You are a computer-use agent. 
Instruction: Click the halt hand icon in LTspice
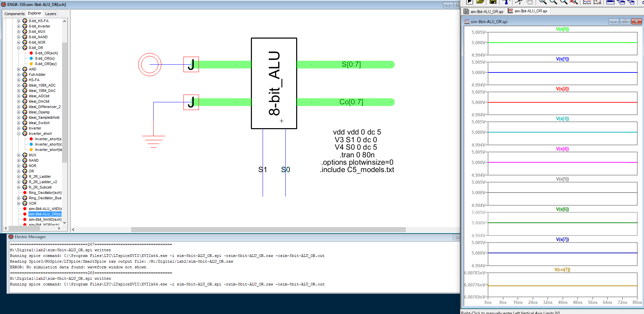coord(530,2)
